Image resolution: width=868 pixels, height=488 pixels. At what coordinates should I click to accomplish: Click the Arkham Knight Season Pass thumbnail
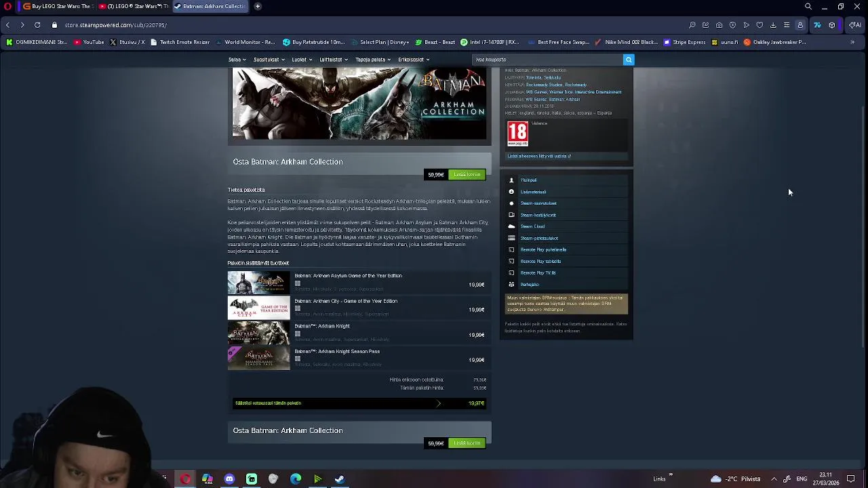coord(258,359)
